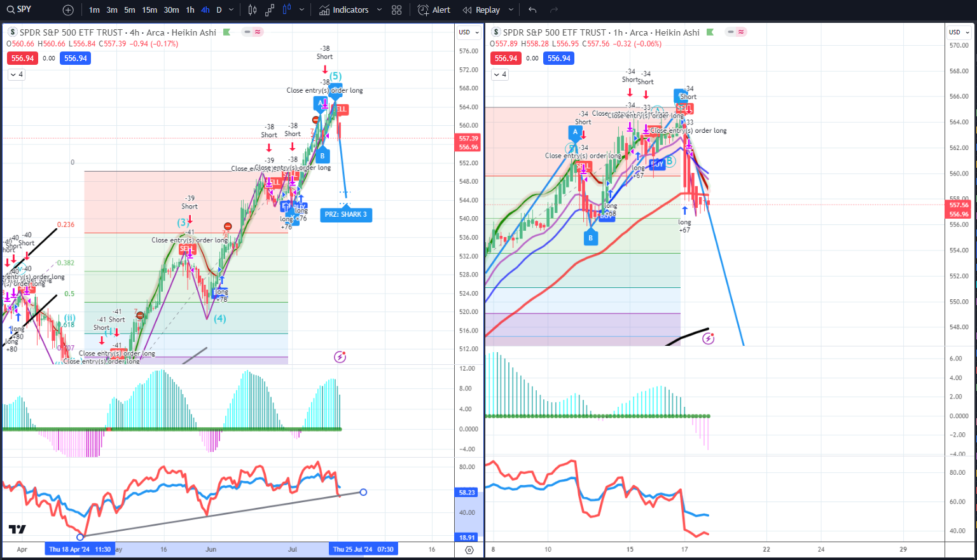This screenshot has width=977, height=560.
Task: Click the TradingView logo at bottom left
Action: coord(17,529)
